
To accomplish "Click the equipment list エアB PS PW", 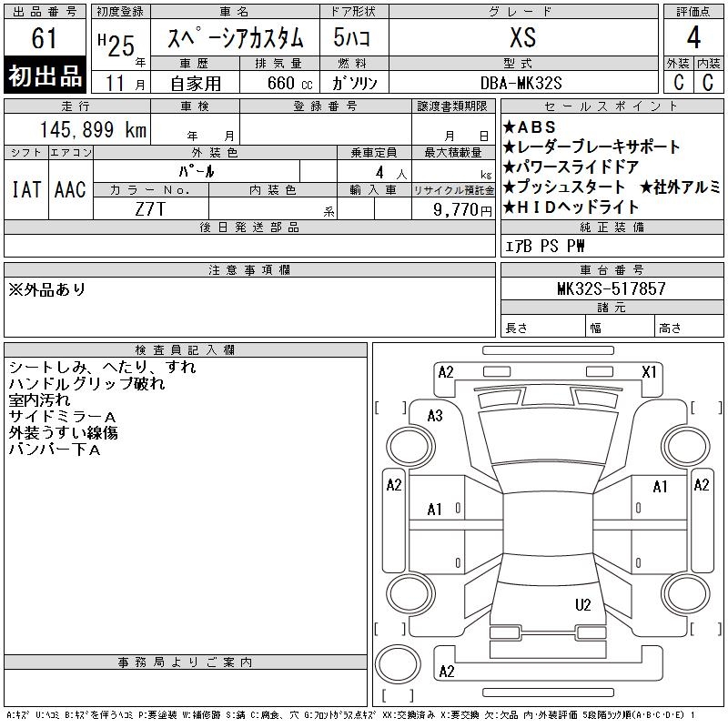I will (x=544, y=246).
